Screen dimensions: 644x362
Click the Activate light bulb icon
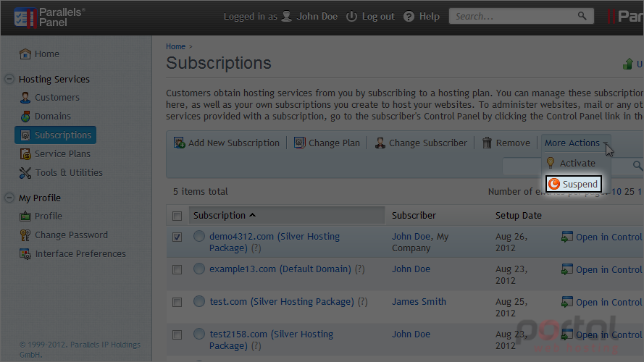[x=551, y=163]
